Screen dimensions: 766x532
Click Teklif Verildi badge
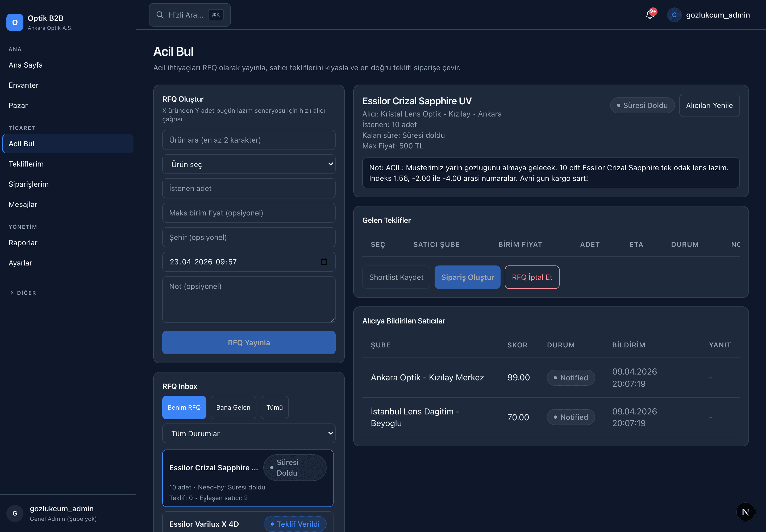pyautogui.click(x=295, y=524)
